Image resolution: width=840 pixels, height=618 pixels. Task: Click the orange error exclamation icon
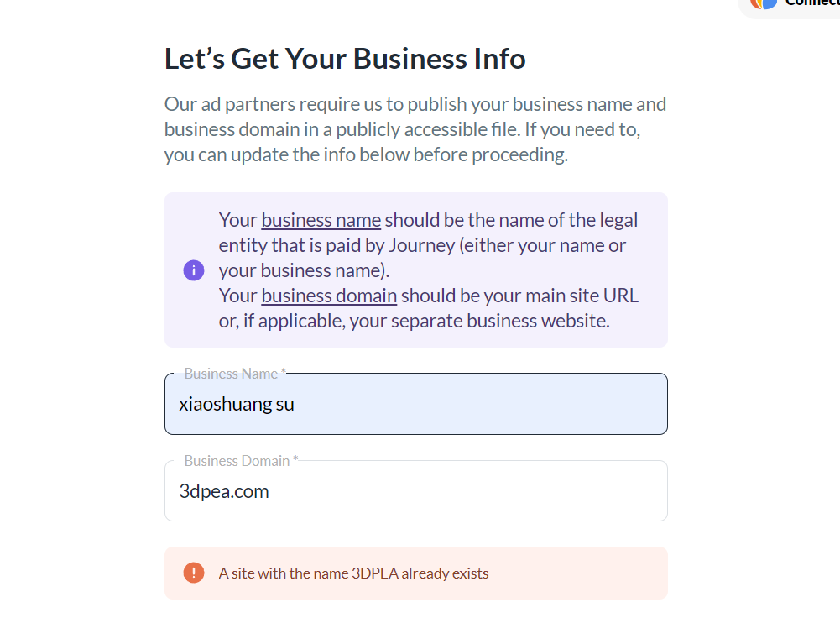click(x=194, y=573)
